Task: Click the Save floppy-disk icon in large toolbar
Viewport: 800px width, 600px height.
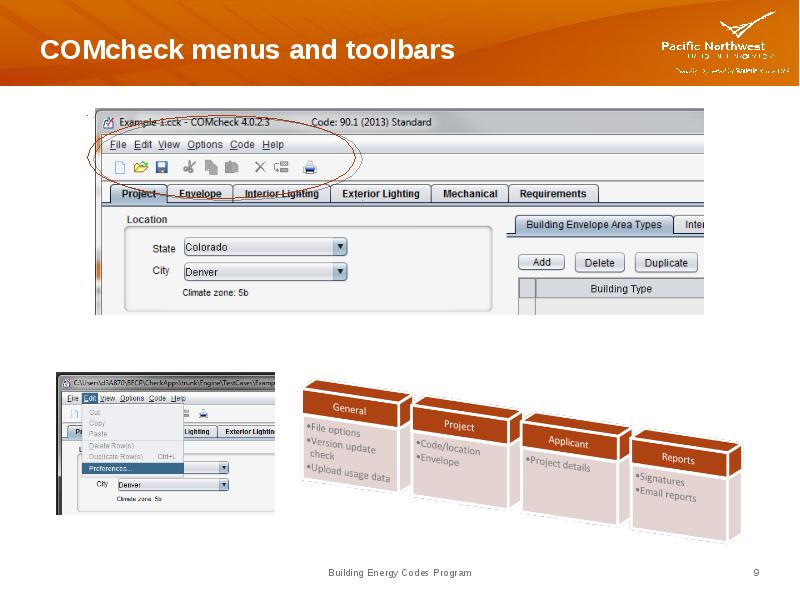Action: click(x=162, y=167)
